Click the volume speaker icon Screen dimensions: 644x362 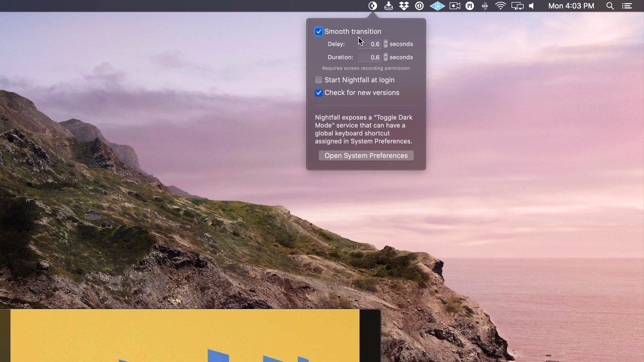point(532,6)
